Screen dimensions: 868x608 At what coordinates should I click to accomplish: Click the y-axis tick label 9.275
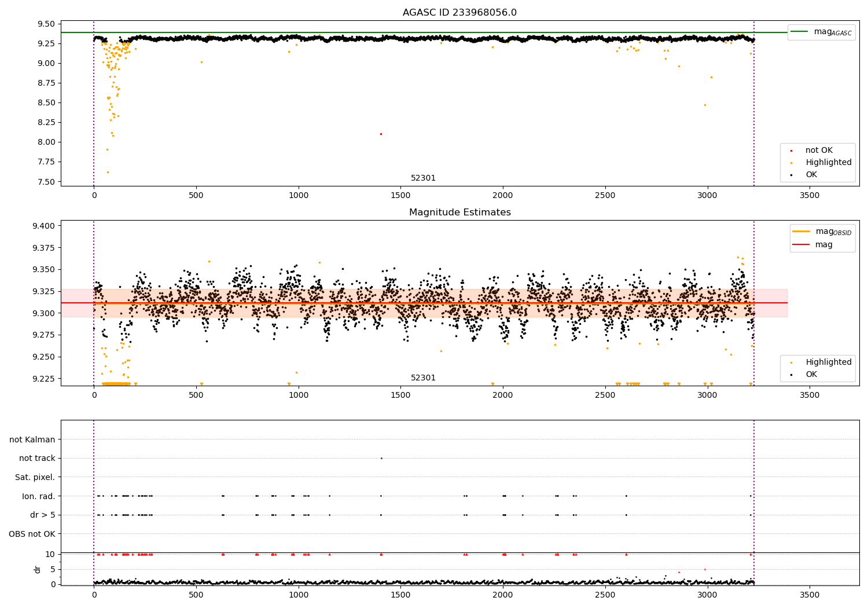click(44, 335)
